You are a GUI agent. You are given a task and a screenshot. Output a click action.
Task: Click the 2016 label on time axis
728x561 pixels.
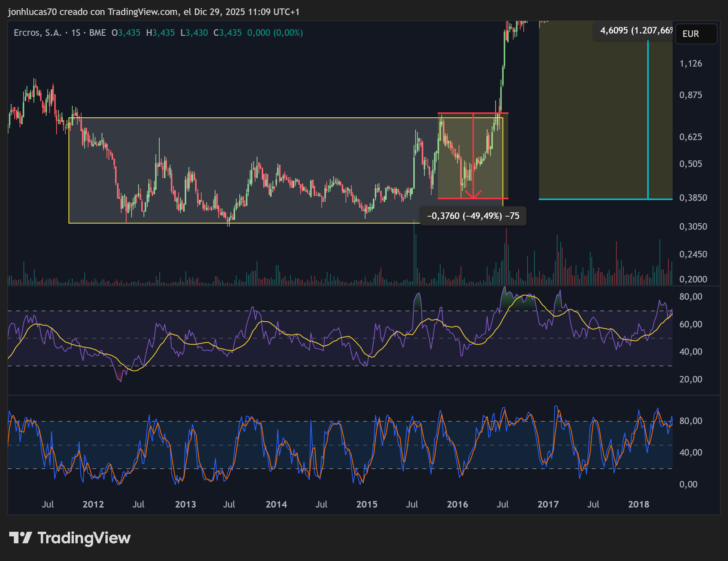pos(457,504)
